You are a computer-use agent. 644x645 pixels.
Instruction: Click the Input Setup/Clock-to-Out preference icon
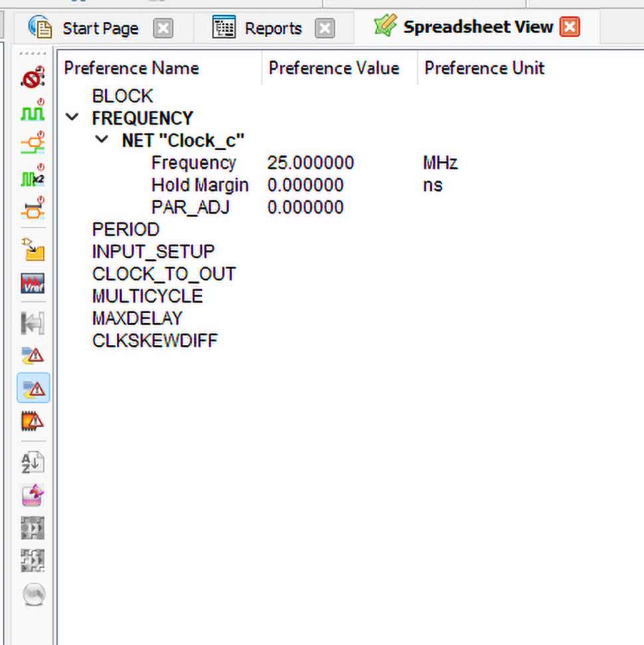pyautogui.click(x=33, y=145)
